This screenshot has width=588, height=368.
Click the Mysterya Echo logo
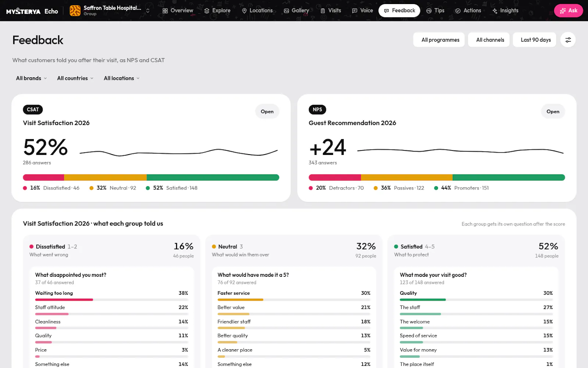pos(32,11)
